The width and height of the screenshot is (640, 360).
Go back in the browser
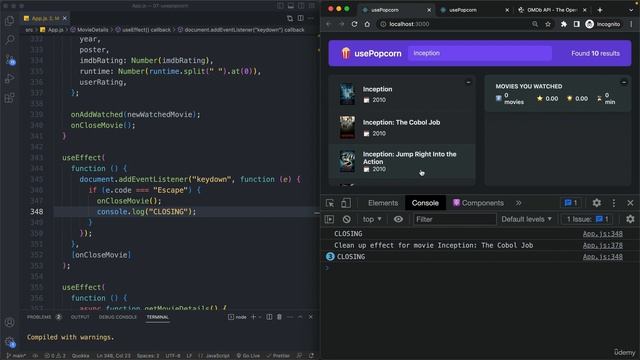(x=329, y=24)
